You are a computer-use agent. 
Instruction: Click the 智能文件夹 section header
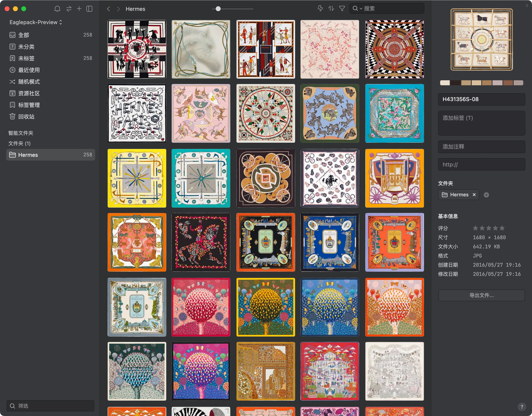pos(21,133)
